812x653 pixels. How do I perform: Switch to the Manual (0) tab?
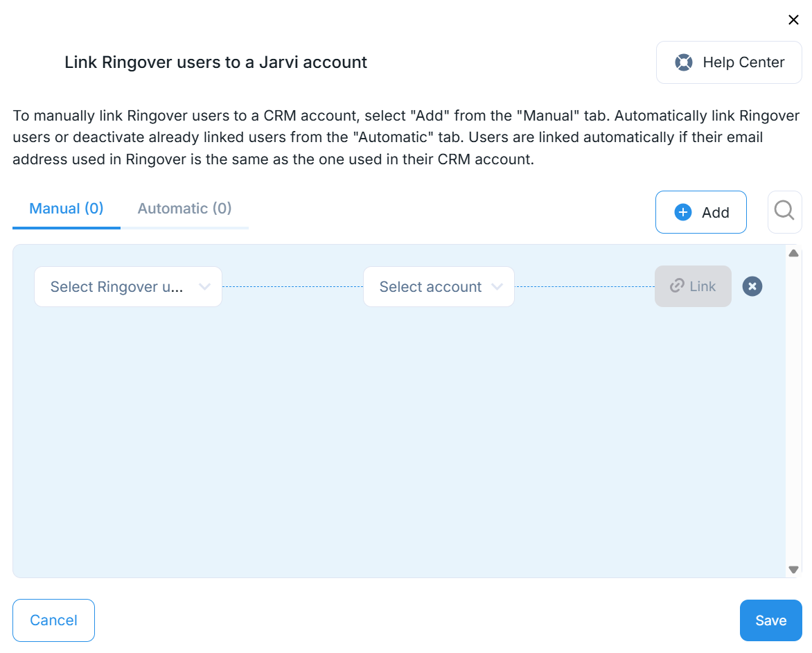(67, 209)
